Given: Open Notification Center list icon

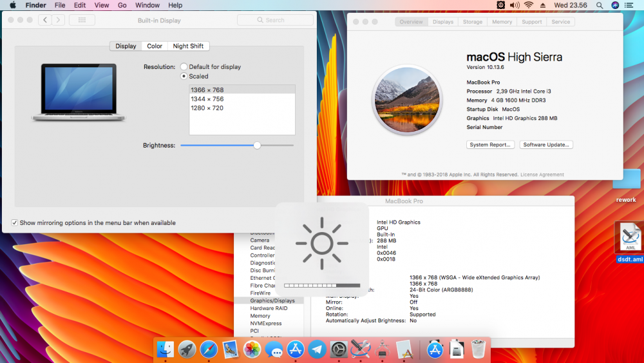Looking at the screenshot, I should [629, 5].
